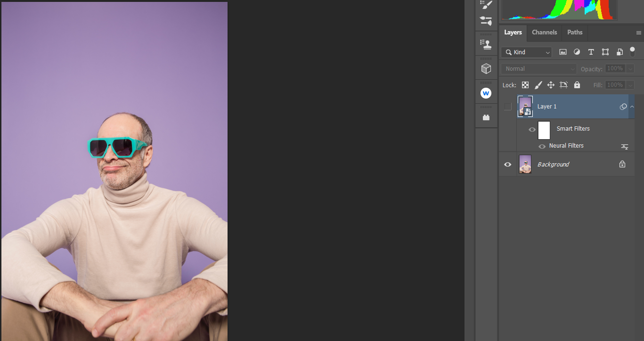Open the round blue W plugin panel

point(486,93)
